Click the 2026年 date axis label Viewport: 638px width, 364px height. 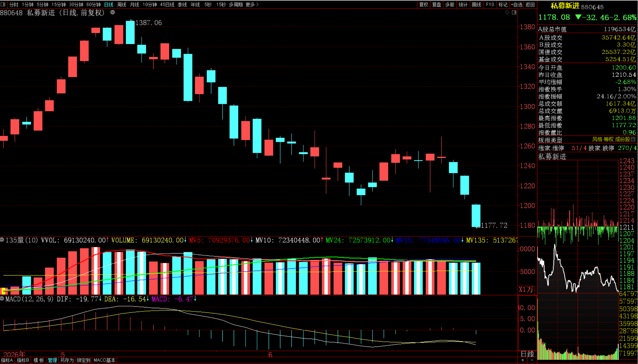pos(14,354)
